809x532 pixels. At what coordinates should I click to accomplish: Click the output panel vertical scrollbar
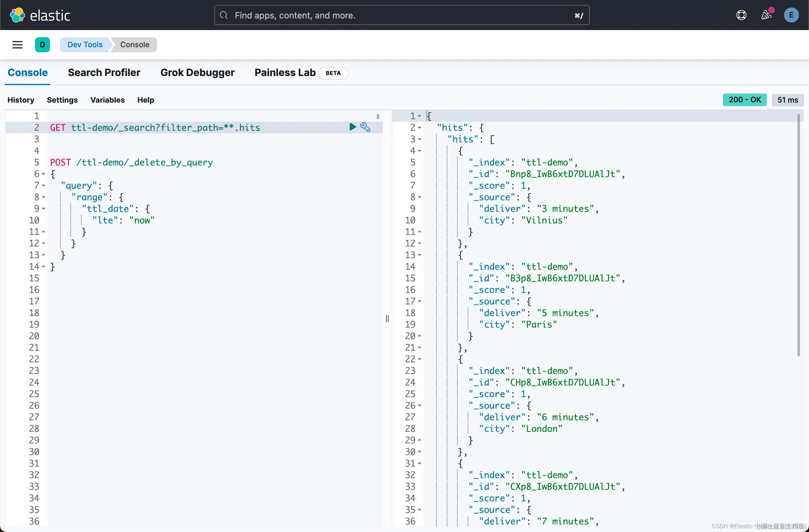point(798,235)
